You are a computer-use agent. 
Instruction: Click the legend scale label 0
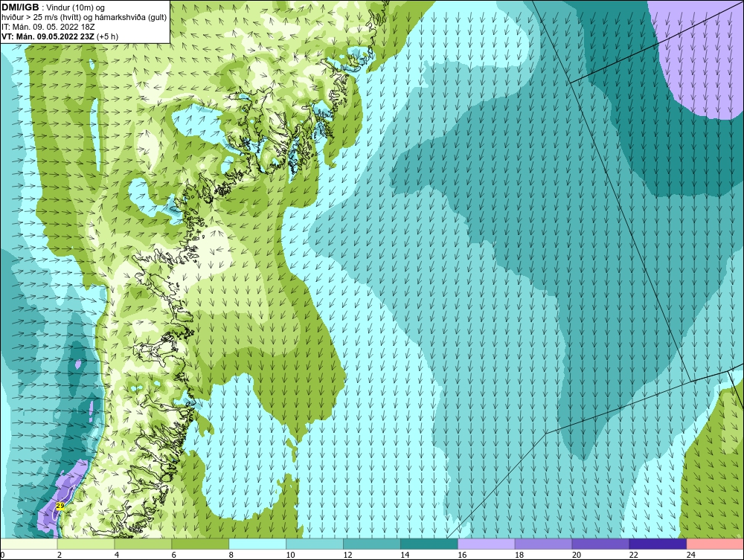2,555
